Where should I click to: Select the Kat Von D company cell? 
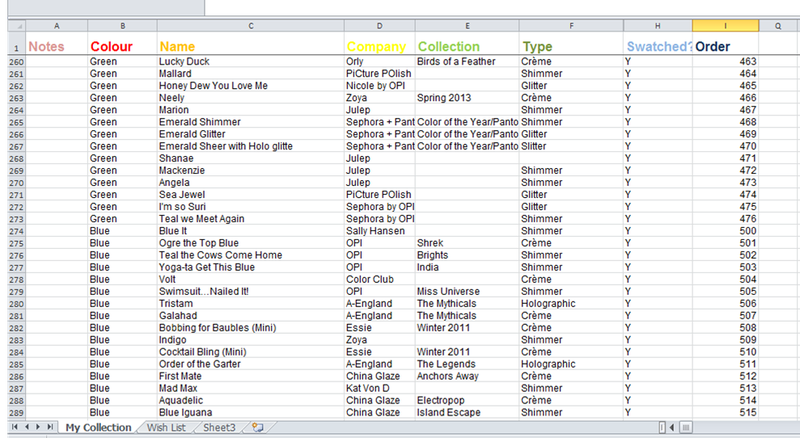click(x=380, y=388)
